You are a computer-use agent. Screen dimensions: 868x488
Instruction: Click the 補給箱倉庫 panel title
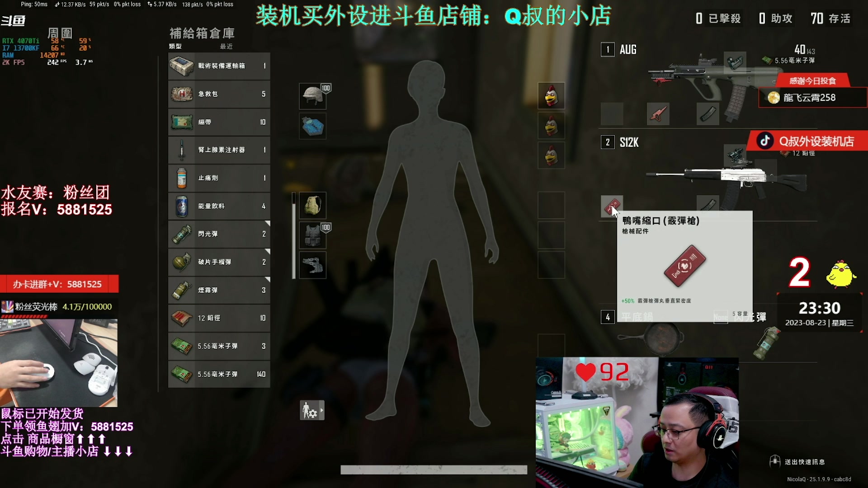pyautogui.click(x=202, y=33)
